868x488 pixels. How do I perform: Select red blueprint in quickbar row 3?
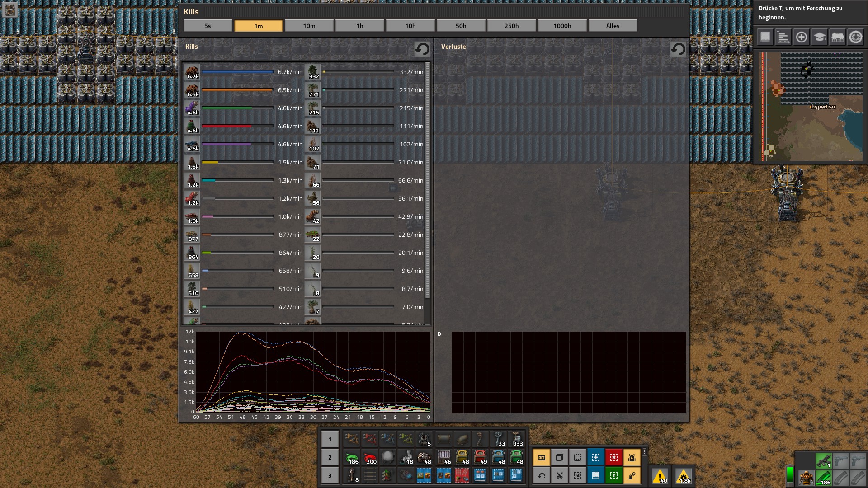(462, 475)
